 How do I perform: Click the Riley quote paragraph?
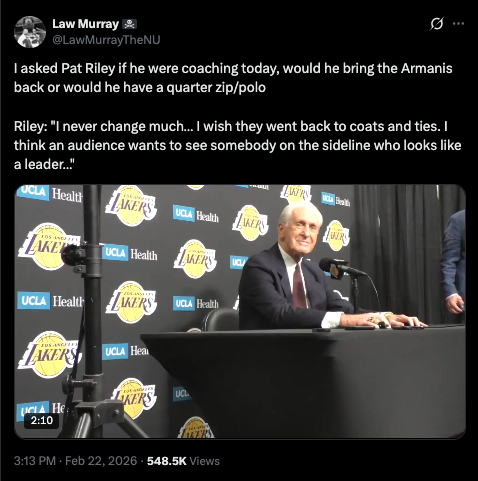tap(237, 145)
